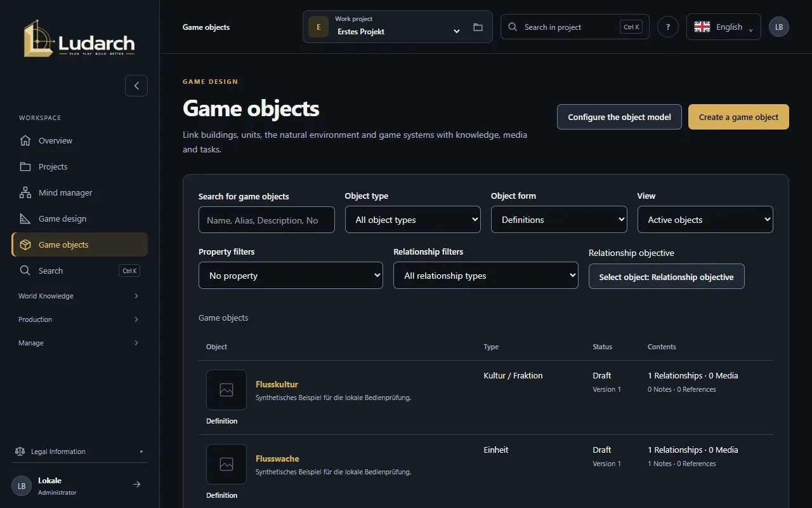Click the Game objects breadcrumb in top bar
Screen dimensions: 812x508
click(206, 27)
